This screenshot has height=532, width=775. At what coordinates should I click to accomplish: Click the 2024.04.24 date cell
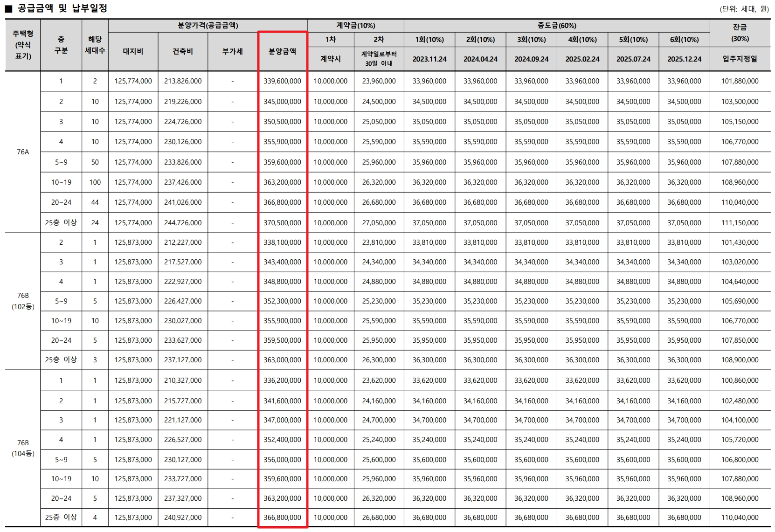[480, 59]
